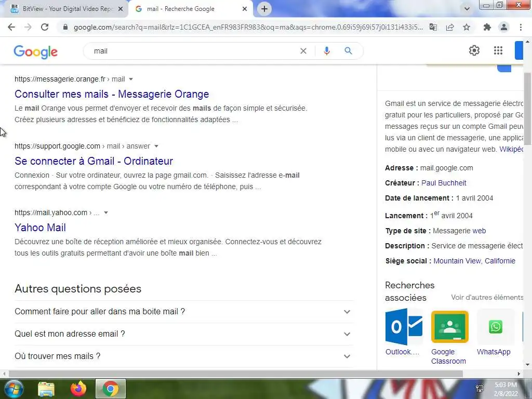Open the Yahoo Mail result link
The height and width of the screenshot is (399, 532).
[40, 228]
